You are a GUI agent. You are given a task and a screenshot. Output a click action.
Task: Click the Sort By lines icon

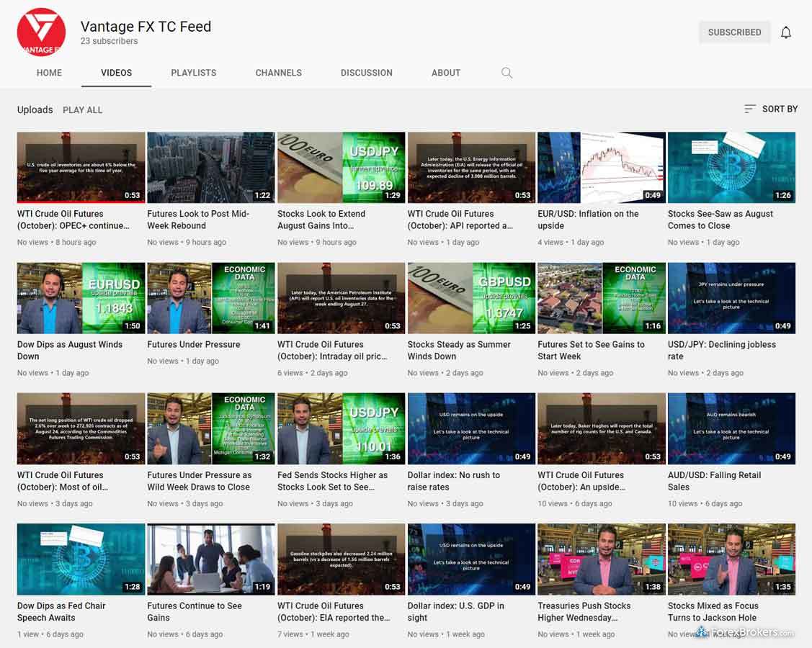tap(750, 109)
